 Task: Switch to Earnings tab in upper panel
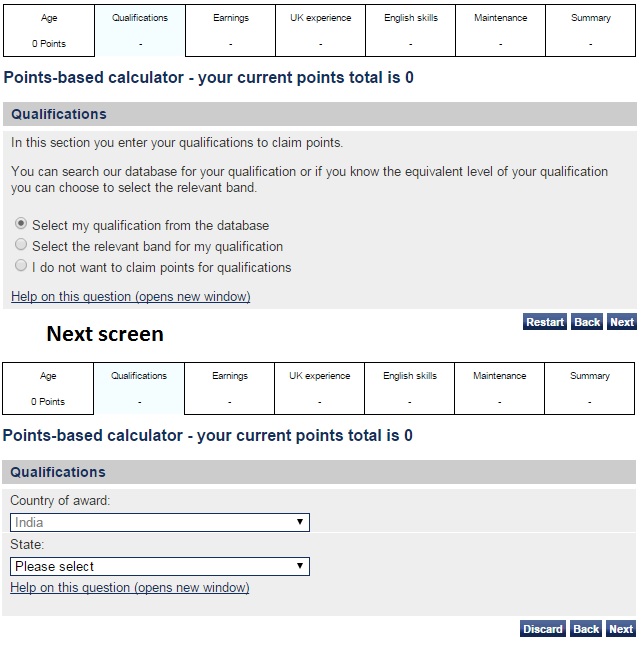pos(230,31)
